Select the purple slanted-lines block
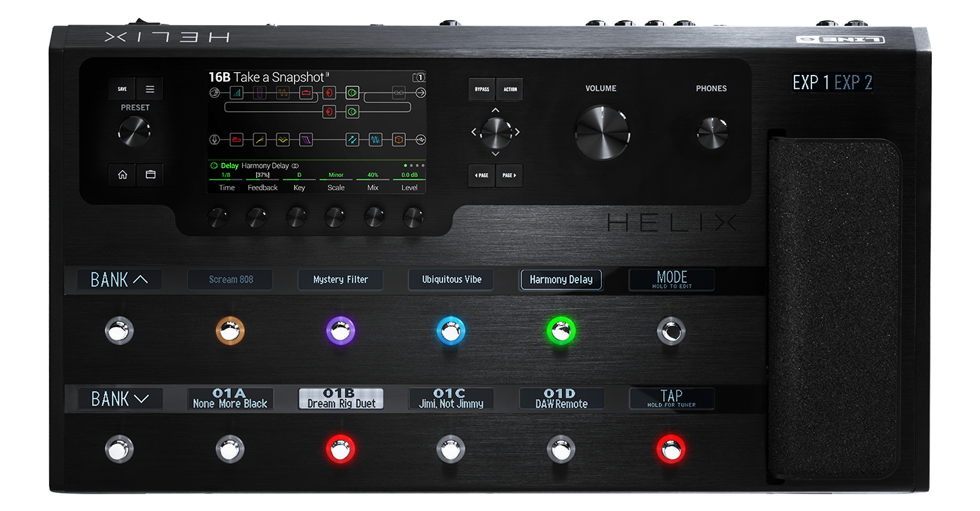The height and width of the screenshot is (511, 980). pyautogui.click(x=306, y=139)
